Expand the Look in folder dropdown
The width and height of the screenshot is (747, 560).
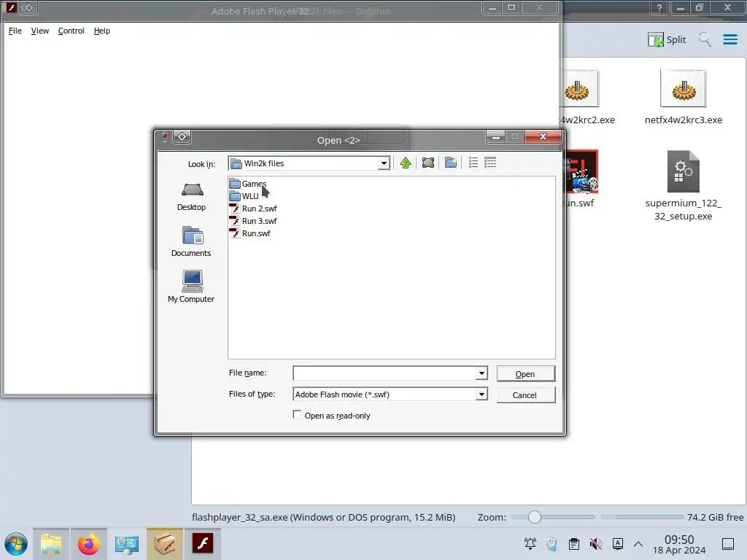tap(384, 163)
